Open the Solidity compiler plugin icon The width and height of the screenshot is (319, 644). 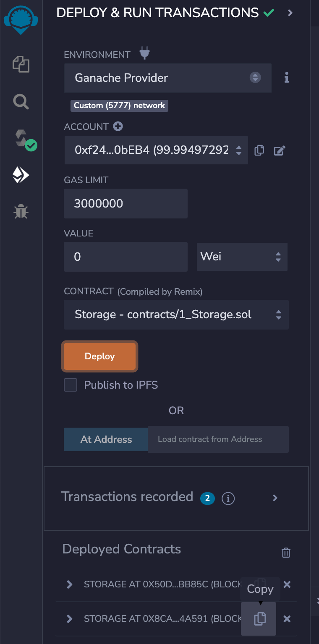point(24,140)
